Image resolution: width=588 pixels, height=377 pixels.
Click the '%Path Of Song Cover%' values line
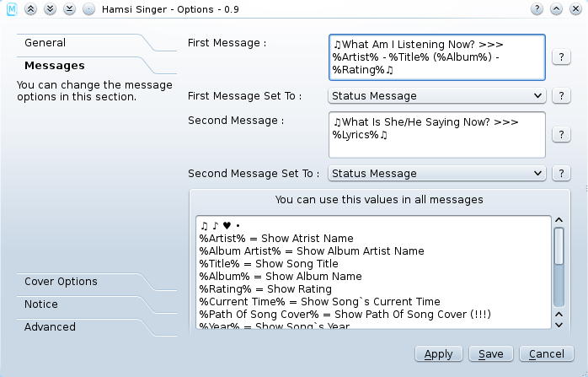click(345, 315)
